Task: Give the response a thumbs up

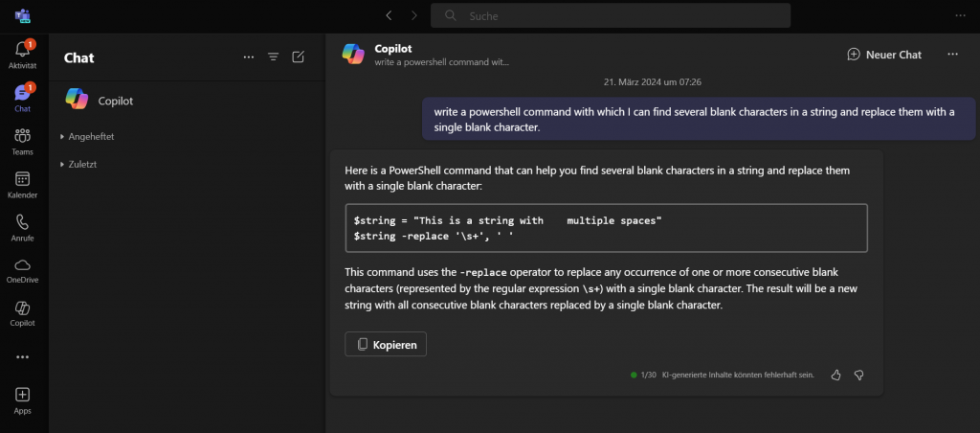Action: tap(835, 375)
